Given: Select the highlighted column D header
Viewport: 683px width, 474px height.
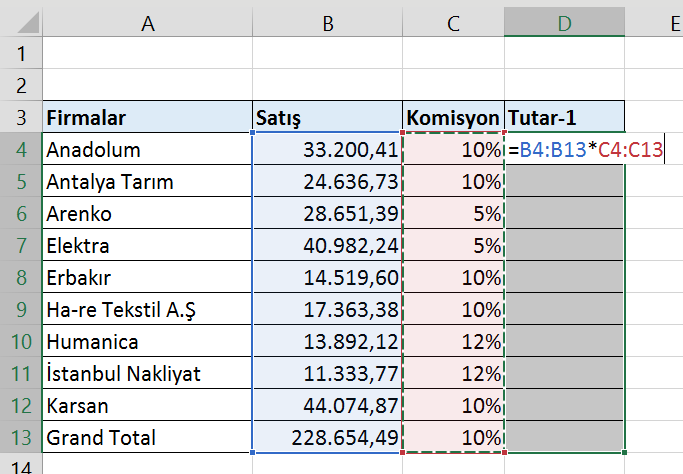Looking at the screenshot, I should [x=565, y=21].
